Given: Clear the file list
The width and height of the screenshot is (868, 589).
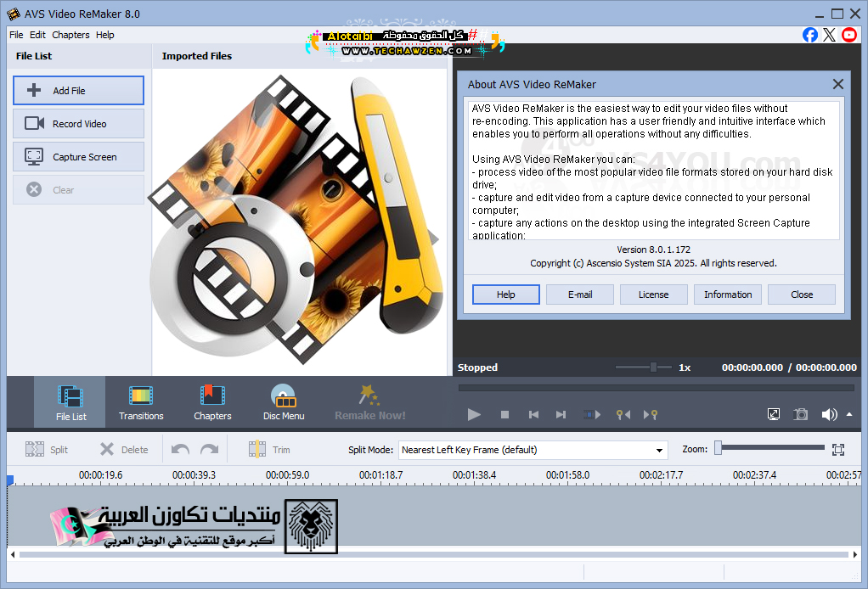Looking at the screenshot, I should (78, 190).
